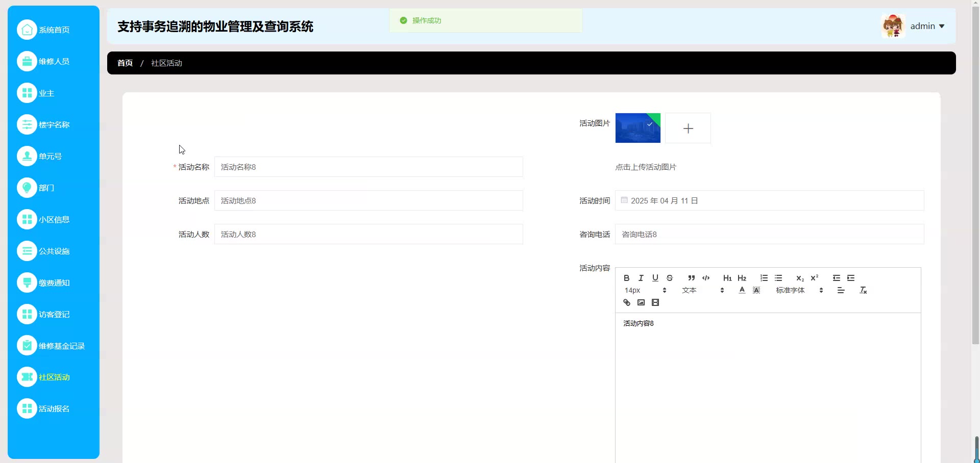Insert a hyperlink in activity content
Screen dimensions: 980x463
627,303
